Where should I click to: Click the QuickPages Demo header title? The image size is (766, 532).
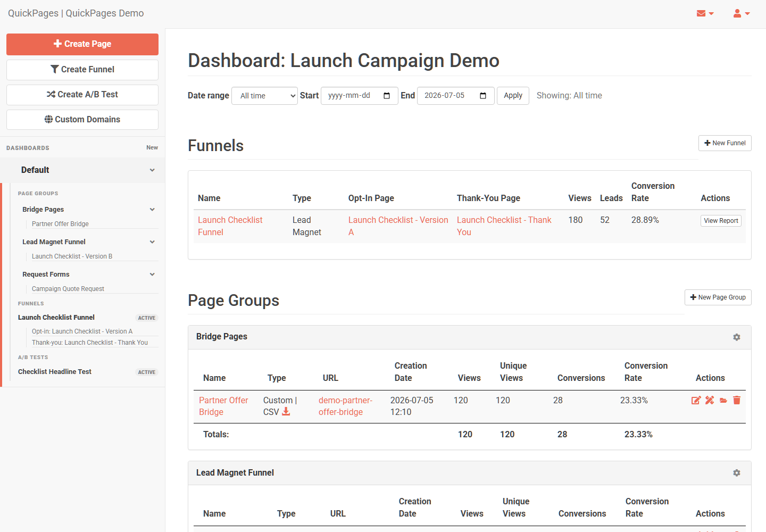[76, 13]
